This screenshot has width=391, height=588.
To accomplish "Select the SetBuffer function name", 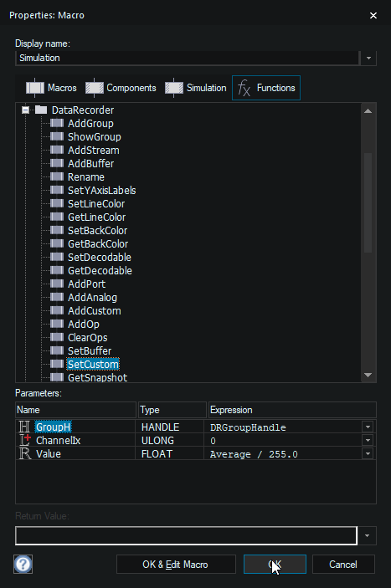I will (90, 350).
